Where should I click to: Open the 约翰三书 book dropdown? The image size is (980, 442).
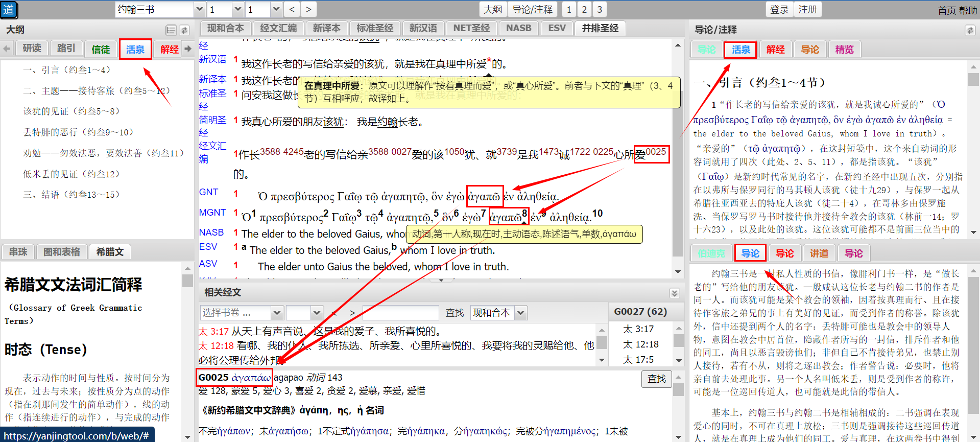[200, 9]
